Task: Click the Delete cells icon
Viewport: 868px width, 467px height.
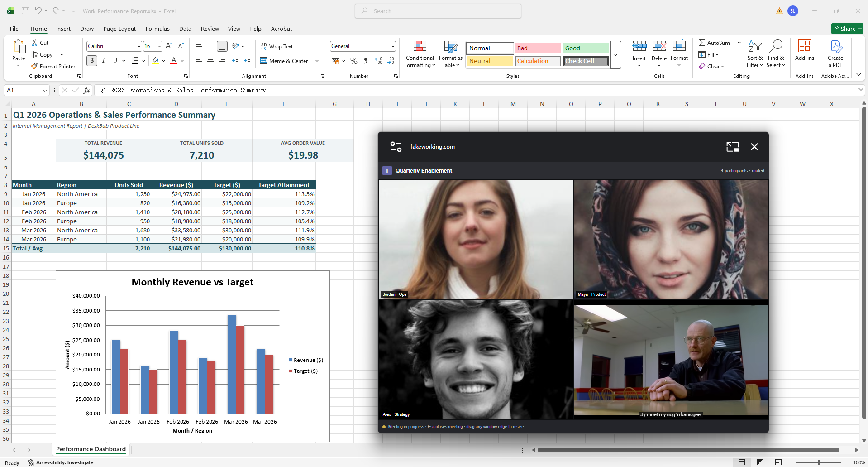Action: [659, 46]
